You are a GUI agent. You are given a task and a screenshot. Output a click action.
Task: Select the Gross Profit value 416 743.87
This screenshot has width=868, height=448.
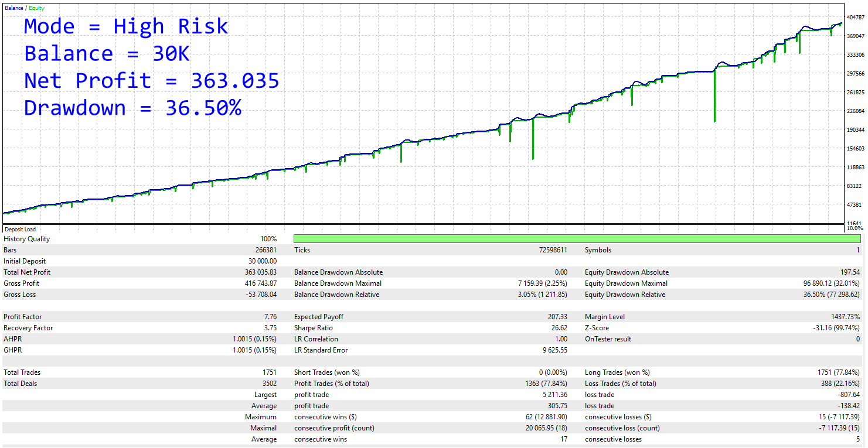[261, 283]
